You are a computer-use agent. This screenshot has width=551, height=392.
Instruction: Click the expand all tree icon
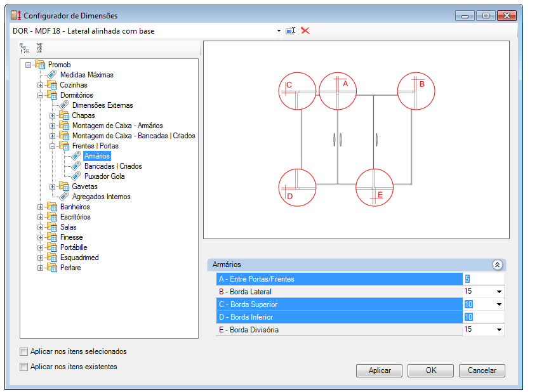click(24, 48)
